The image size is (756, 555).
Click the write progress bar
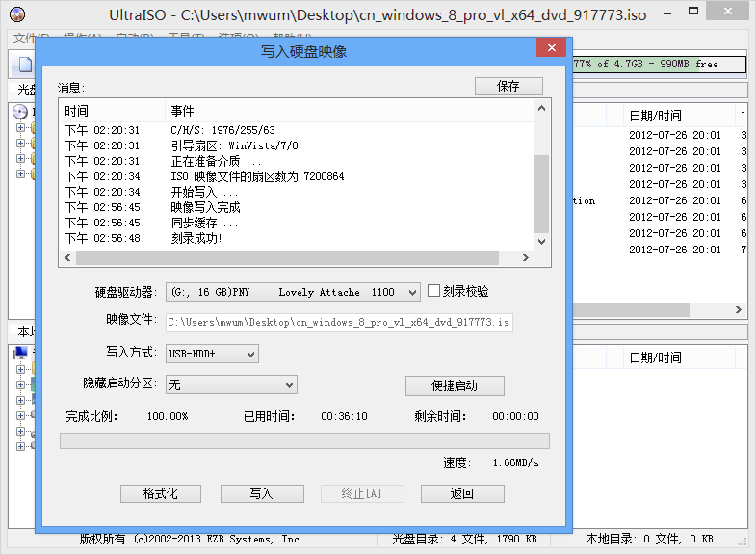pyautogui.click(x=304, y=440)
